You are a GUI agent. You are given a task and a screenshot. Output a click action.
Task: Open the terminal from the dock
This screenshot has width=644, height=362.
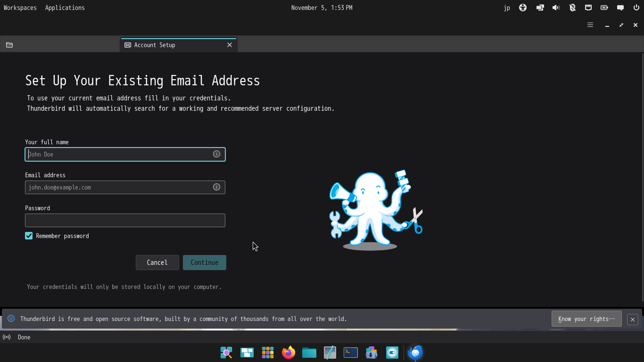coord(351,353)
